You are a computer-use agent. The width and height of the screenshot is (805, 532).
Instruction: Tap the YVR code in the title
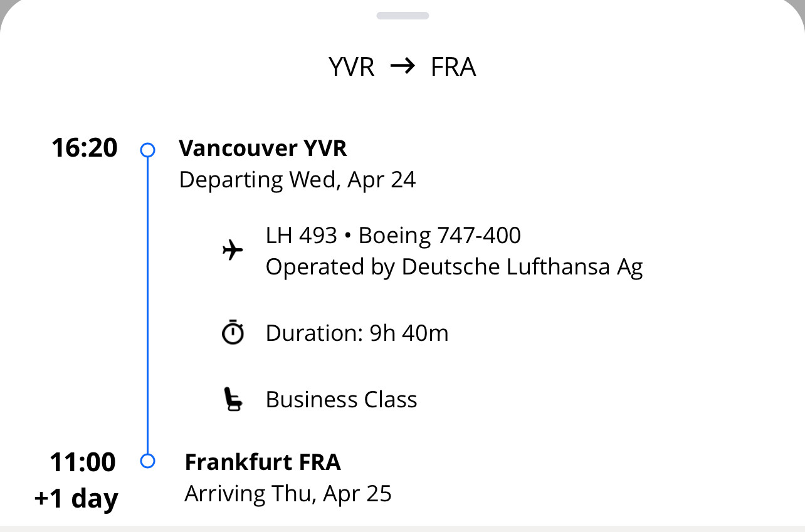[x=352, y=67]
